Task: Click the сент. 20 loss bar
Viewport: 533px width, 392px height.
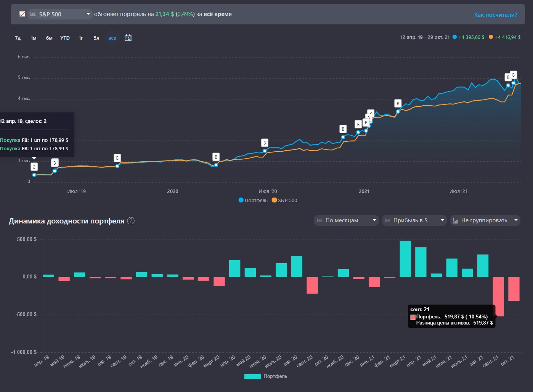Action: pyautogui.click(x=312, y=285)
